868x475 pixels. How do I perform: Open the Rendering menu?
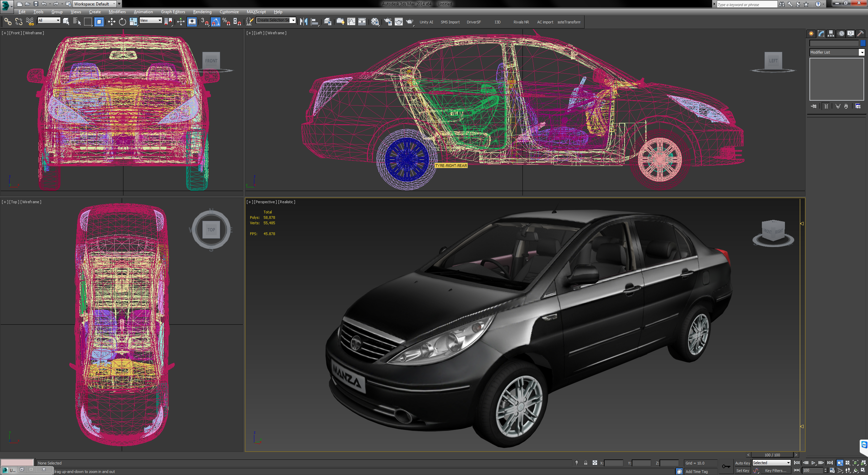tap(202, 12)
